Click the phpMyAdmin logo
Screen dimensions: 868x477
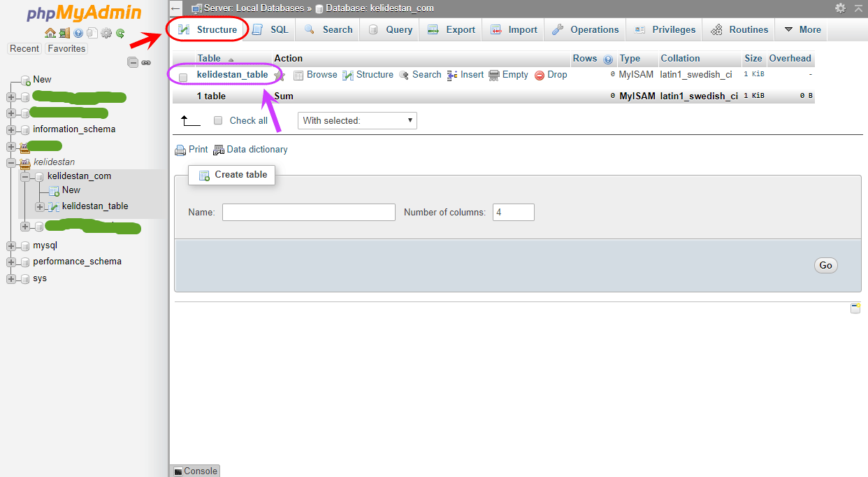coord(84,13)
